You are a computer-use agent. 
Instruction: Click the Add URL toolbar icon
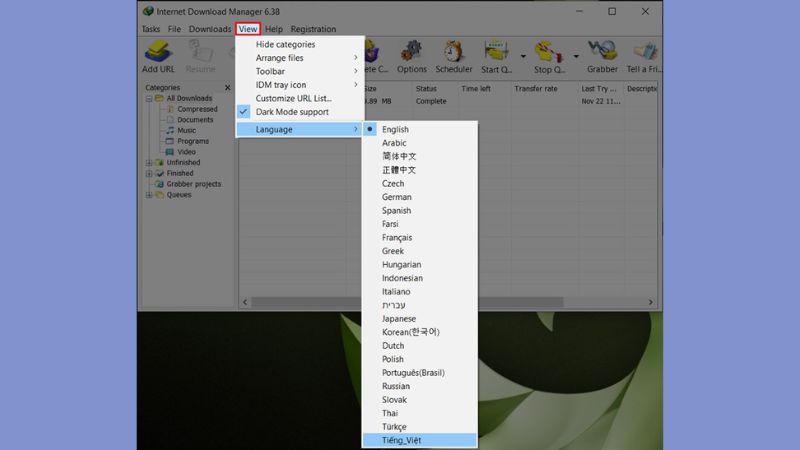click(158, 52)
